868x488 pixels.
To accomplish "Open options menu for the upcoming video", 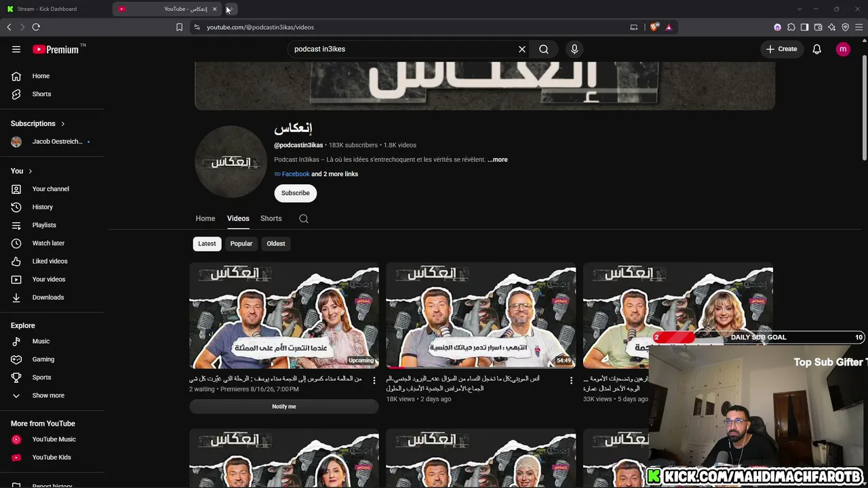I will (x=374, y=381).
